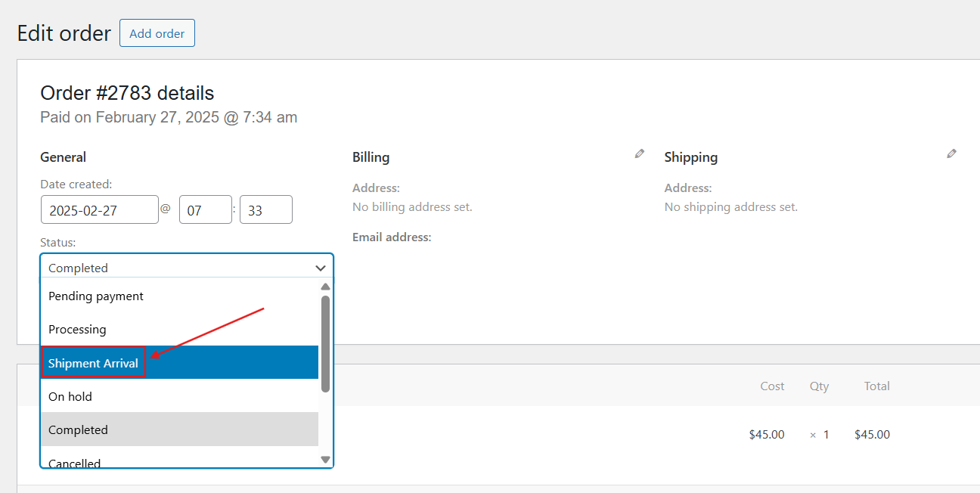Focus the minute field showing 33
Screen dimensions: 980x493
click(x=265, y=210)
